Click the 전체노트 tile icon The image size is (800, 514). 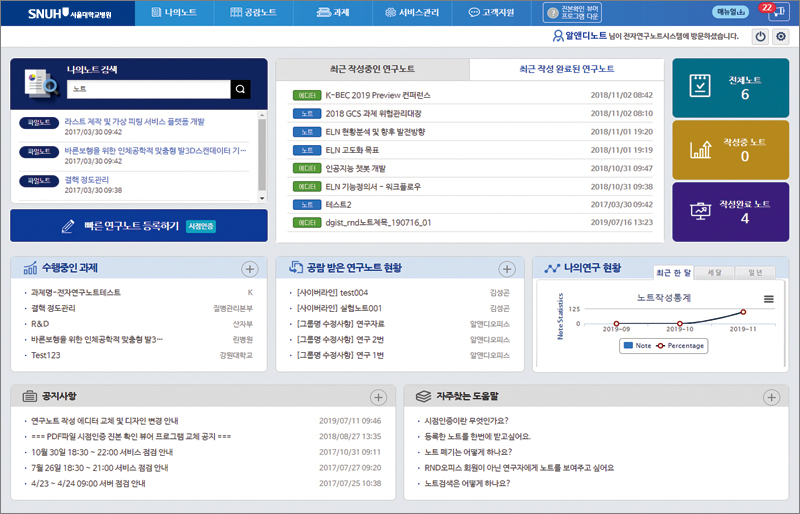[x=701, y=87]
